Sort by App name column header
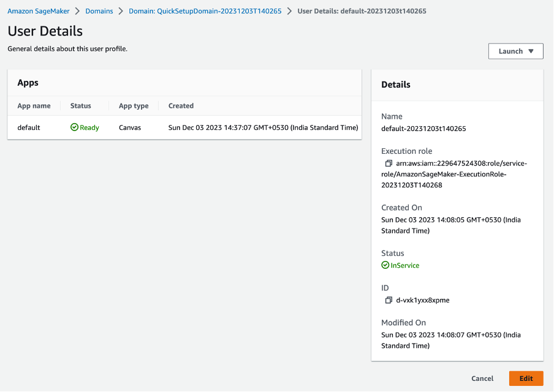This screenshot has height=392, width=554. 34,105
